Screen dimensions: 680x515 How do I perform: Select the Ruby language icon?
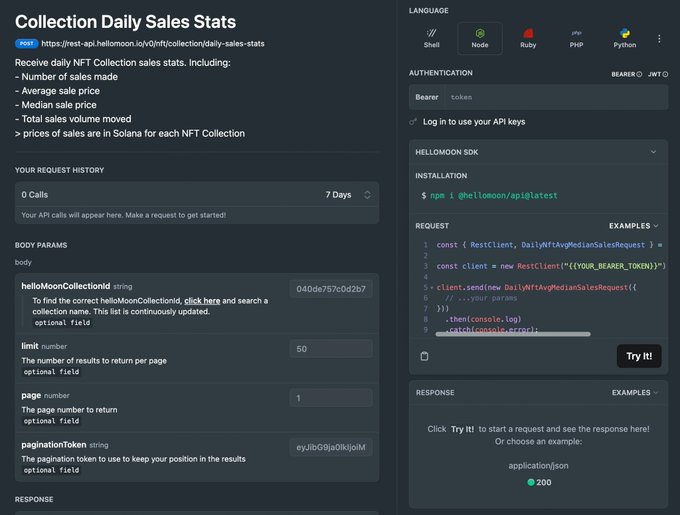click(x=528, y=39)
